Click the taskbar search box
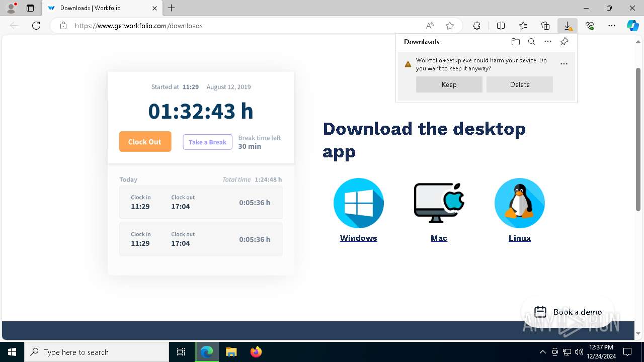Image resolution: width=644 pixels, height=362 pixels. tap(97, 352)
